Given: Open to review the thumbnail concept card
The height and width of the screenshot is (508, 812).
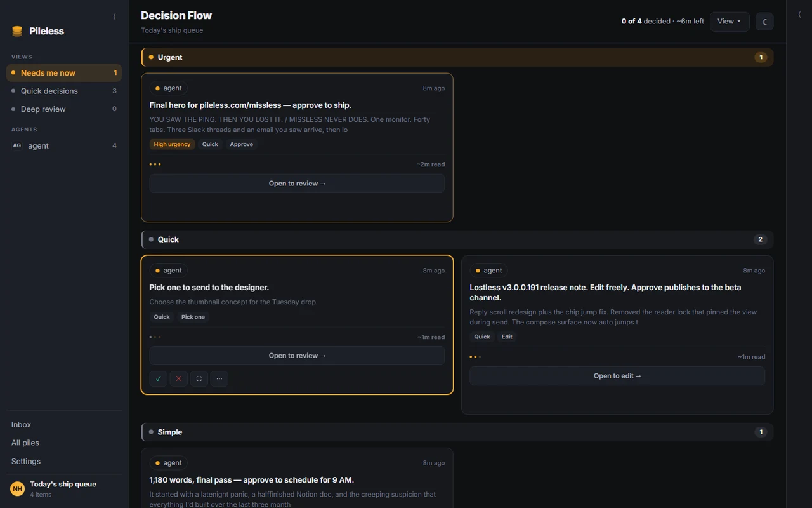Looking at the screenshot, I should coord(297,356).
